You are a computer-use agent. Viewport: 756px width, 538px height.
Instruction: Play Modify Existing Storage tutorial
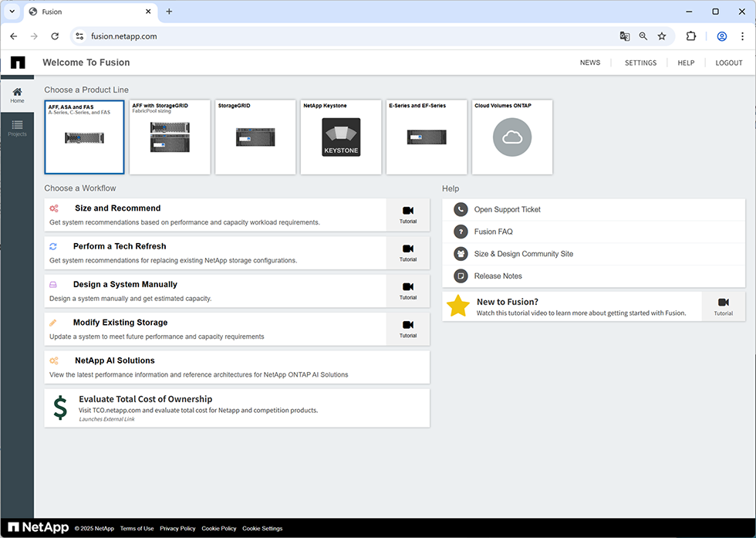(x=408, y=329)
